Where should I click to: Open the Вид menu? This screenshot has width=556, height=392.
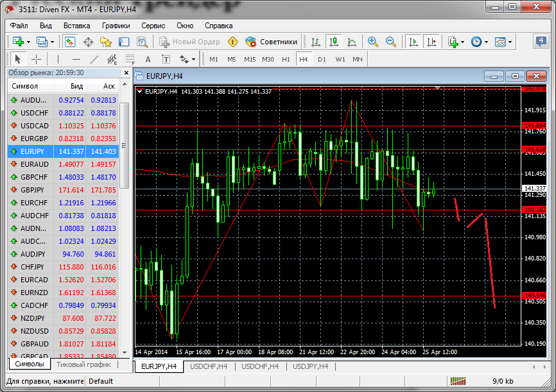(46, 26)
